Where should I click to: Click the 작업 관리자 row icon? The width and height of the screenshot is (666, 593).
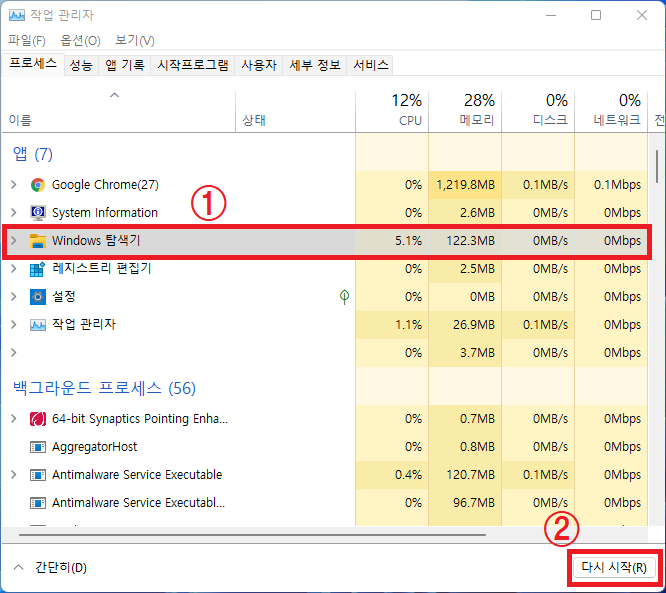point(38,325)
